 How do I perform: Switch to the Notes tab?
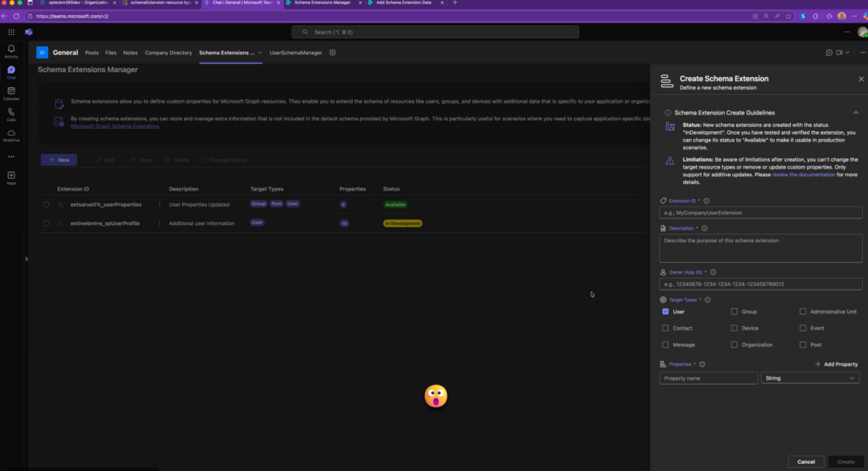(130, 53)
